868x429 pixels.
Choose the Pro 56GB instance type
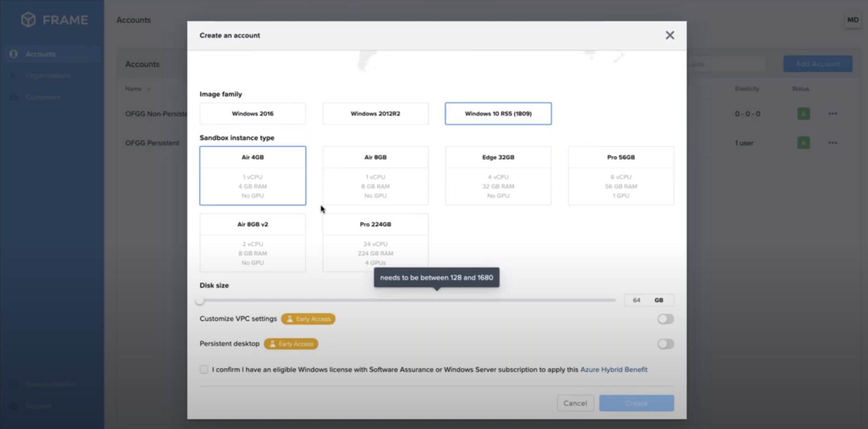click(621, 176)
